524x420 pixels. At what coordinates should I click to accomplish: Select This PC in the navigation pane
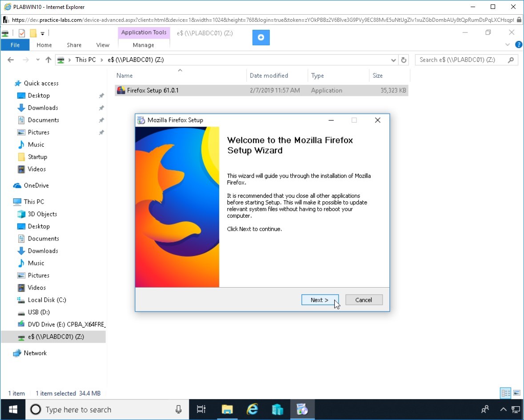tap(34, 201)
